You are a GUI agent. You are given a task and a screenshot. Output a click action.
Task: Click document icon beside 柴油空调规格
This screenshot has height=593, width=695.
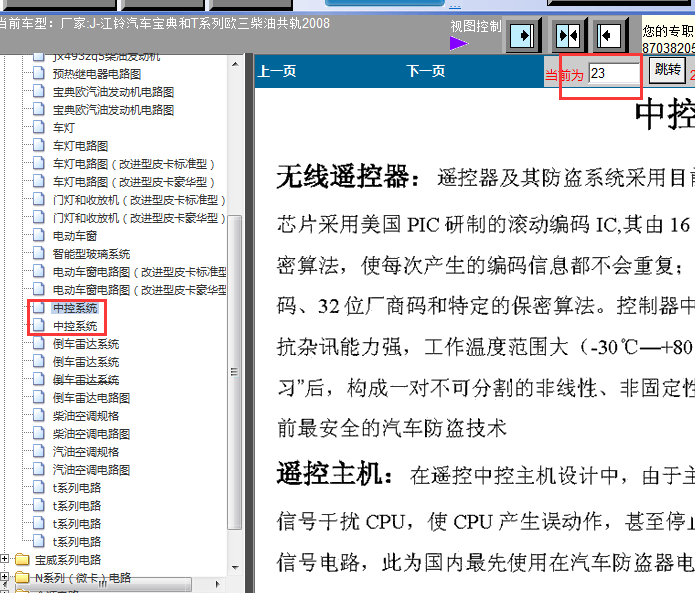point(39,415)
